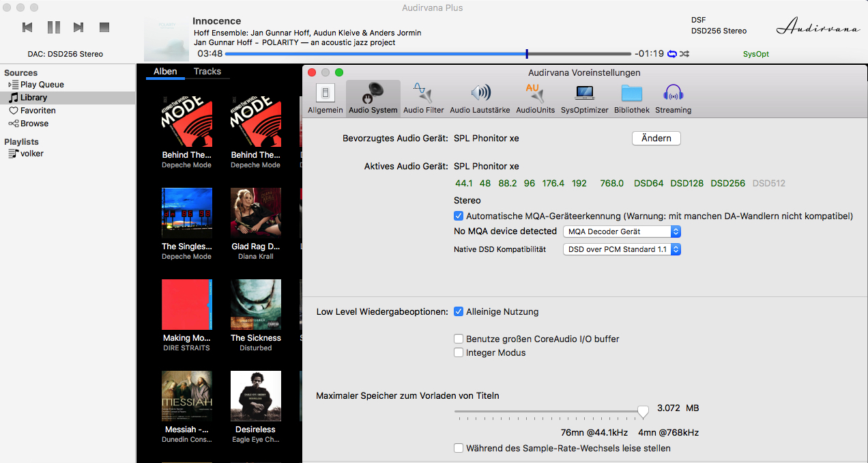Click the Innocence track title
Viewport: 868px width, 463px height.
216,21
